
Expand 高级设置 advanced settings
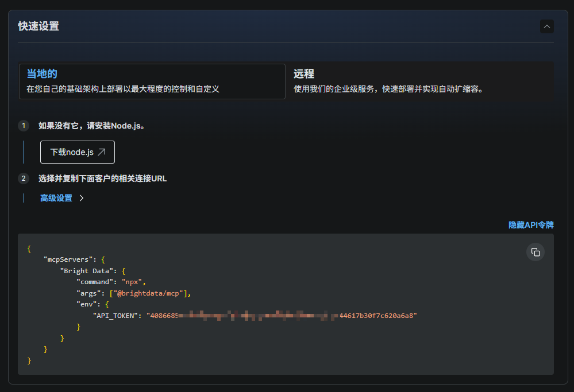pyautogui.click(x=61, y=198)
